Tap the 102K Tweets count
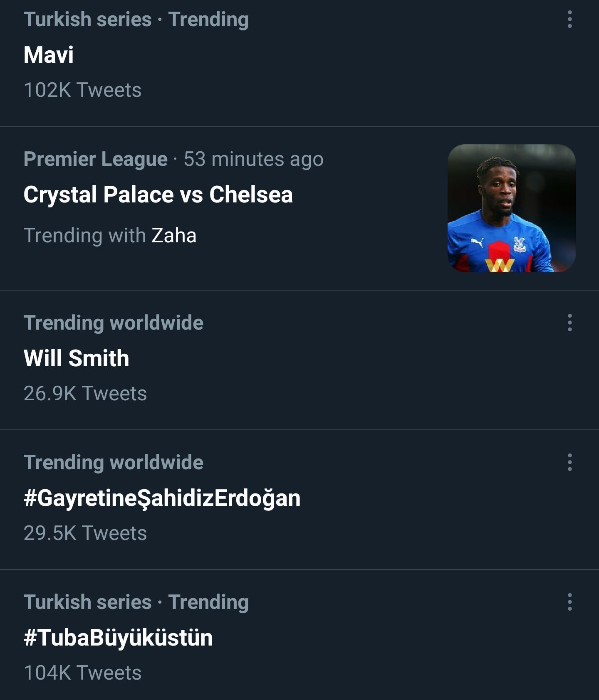This screenshot has width=599, height=700. (82, 90)
